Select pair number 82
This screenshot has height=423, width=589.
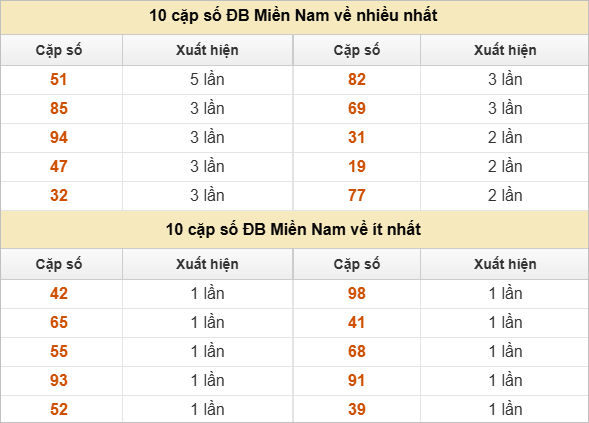pyautogui.click(x=356, y=80)
